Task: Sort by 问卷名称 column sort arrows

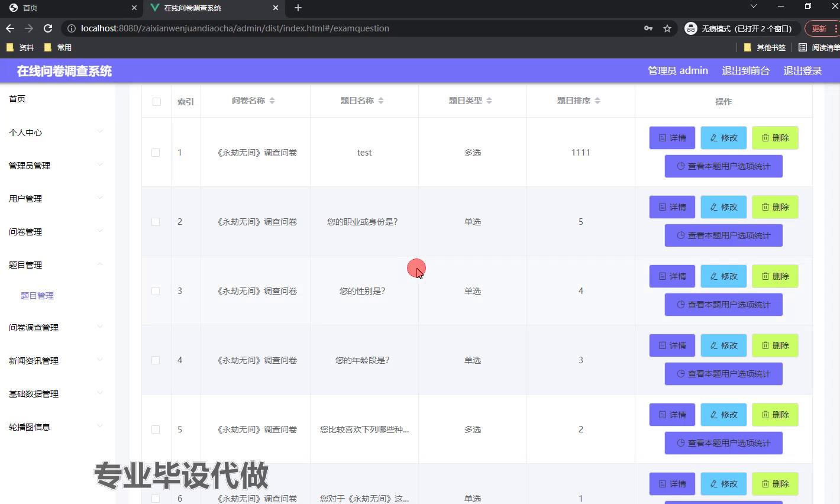Action: (x=272, y=101)
